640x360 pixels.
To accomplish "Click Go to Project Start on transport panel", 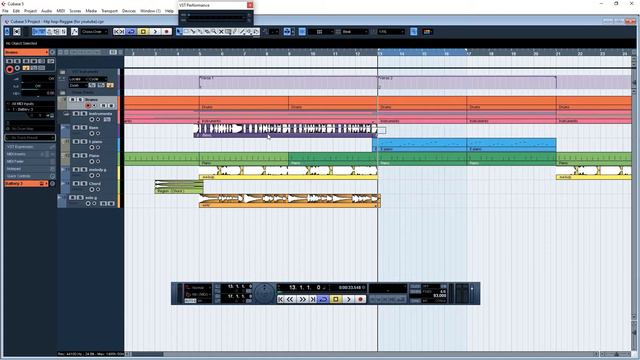I will (280, 299).
